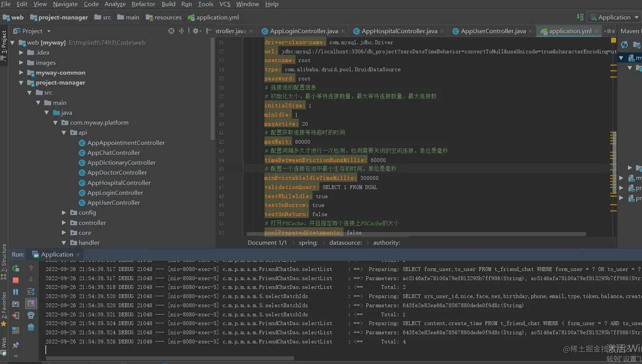The image size is (642, 364).
Task: Toggle soft-wrap in the Run console
Action: pyautogui.click(x=31, y=292)
